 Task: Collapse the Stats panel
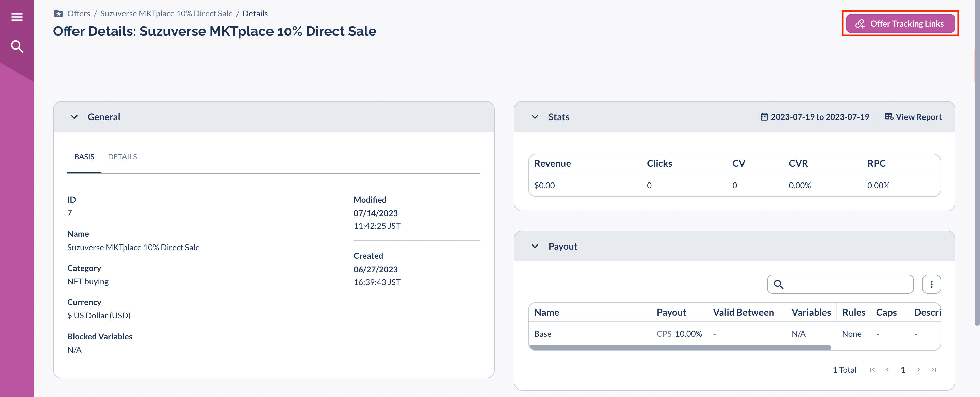[x=535, y=117]
